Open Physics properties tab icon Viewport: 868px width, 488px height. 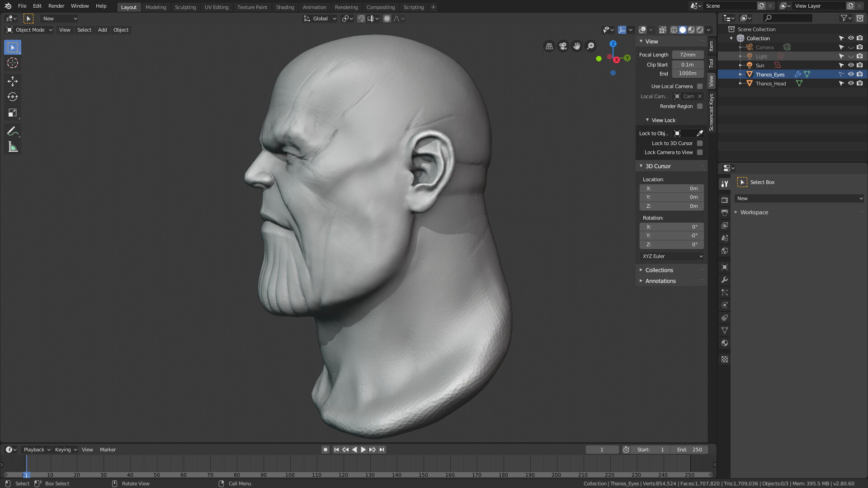725,305
